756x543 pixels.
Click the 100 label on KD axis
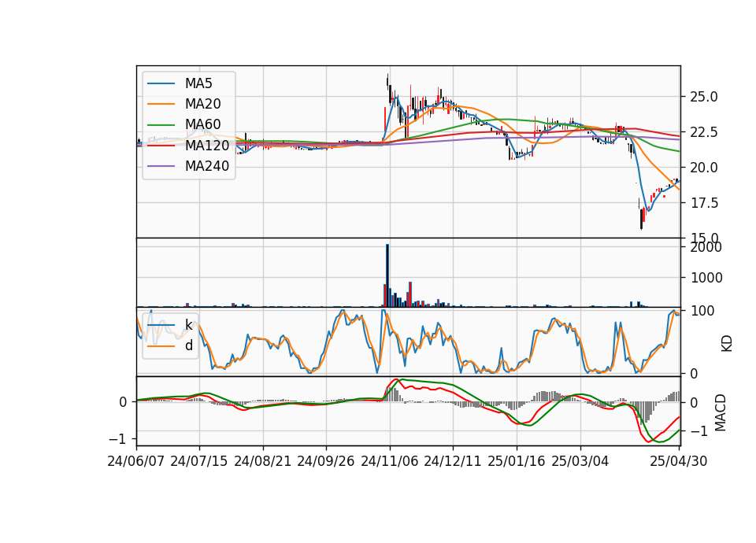point(702,311)
